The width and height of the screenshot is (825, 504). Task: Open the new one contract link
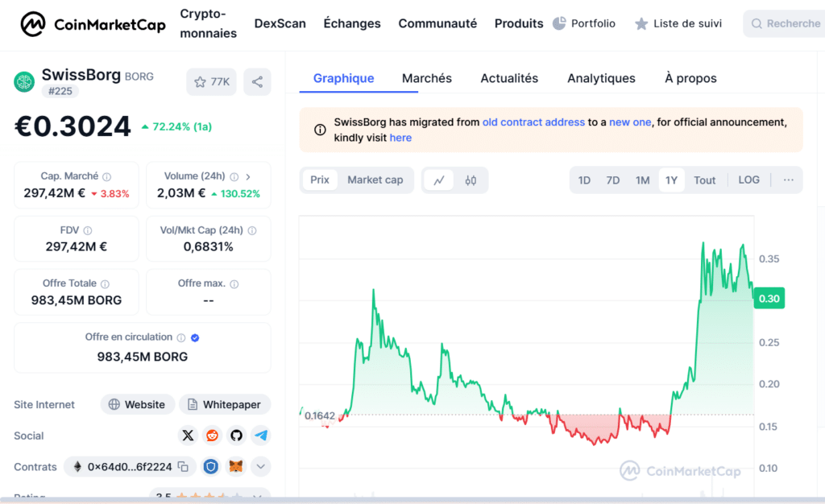tap(630, 122)
